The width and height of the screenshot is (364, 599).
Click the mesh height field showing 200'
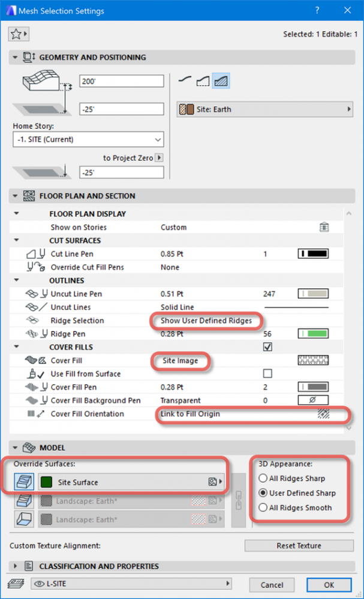pos(122,81)
